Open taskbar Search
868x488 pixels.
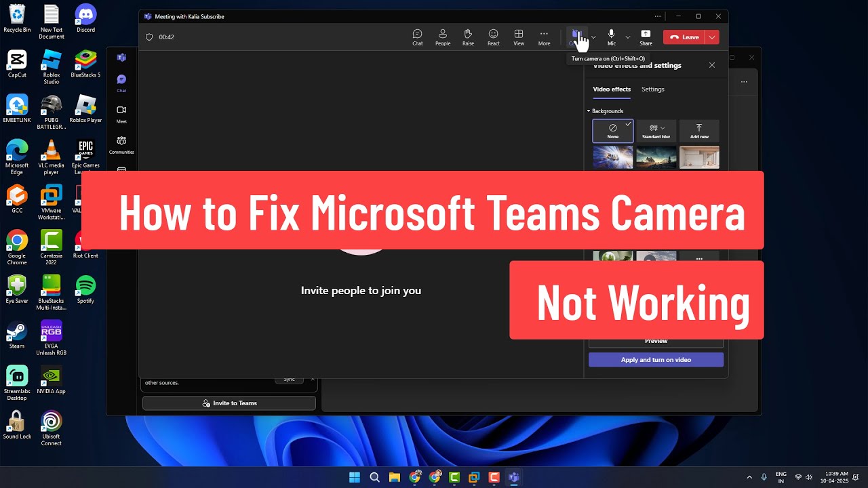click(374, 477)
